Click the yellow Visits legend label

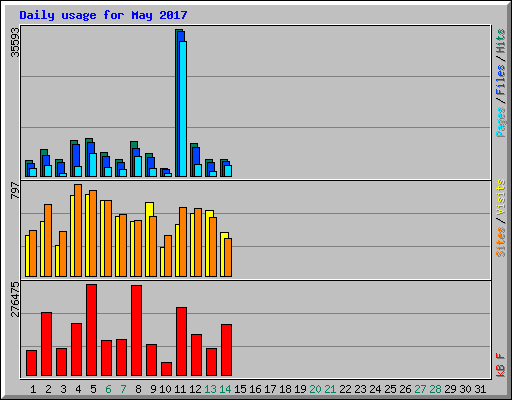pyautogui.click(x=501, y=197)
